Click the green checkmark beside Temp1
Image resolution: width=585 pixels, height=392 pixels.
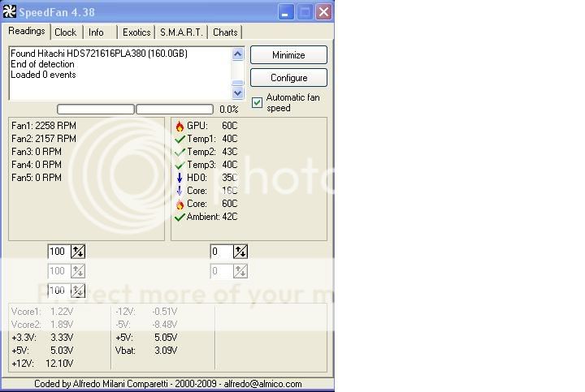tap(180, 139)
